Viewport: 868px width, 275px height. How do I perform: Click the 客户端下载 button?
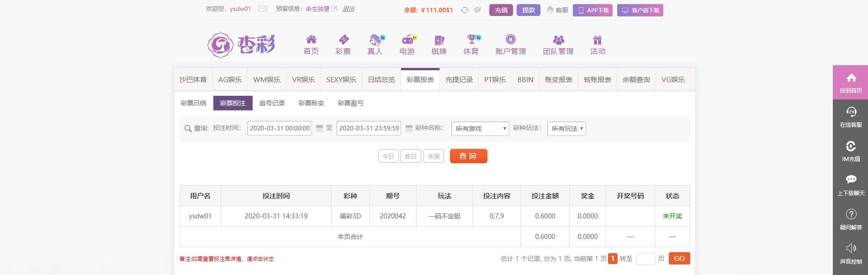pyautogui.click(x=640, y=10)
